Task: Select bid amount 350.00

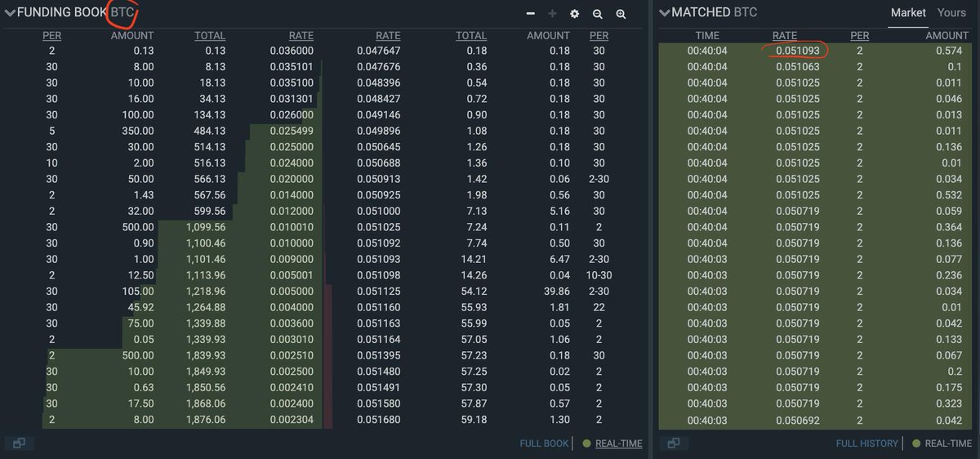Action: coord(136,131)
